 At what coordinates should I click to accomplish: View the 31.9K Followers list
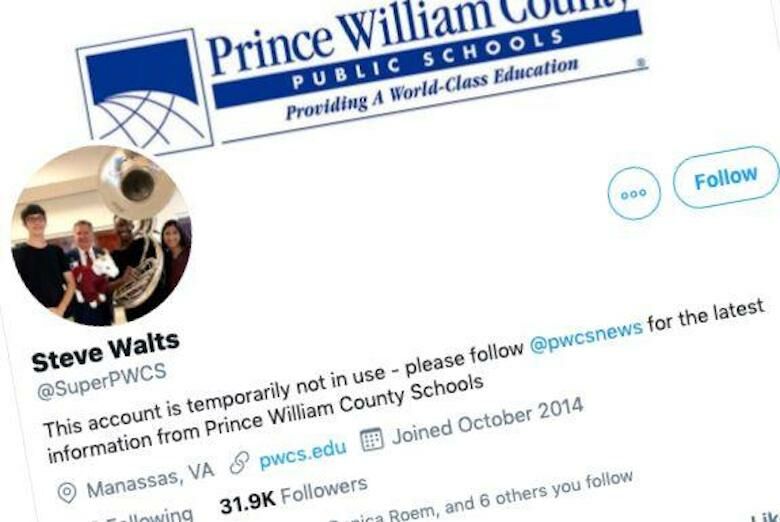click(x=293, y=494)
